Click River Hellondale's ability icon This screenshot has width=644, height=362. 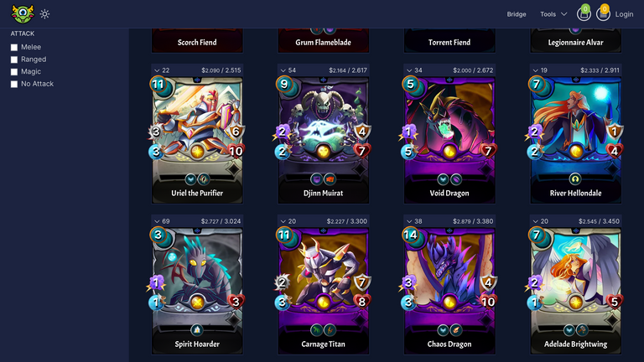[x=575, y=179]
